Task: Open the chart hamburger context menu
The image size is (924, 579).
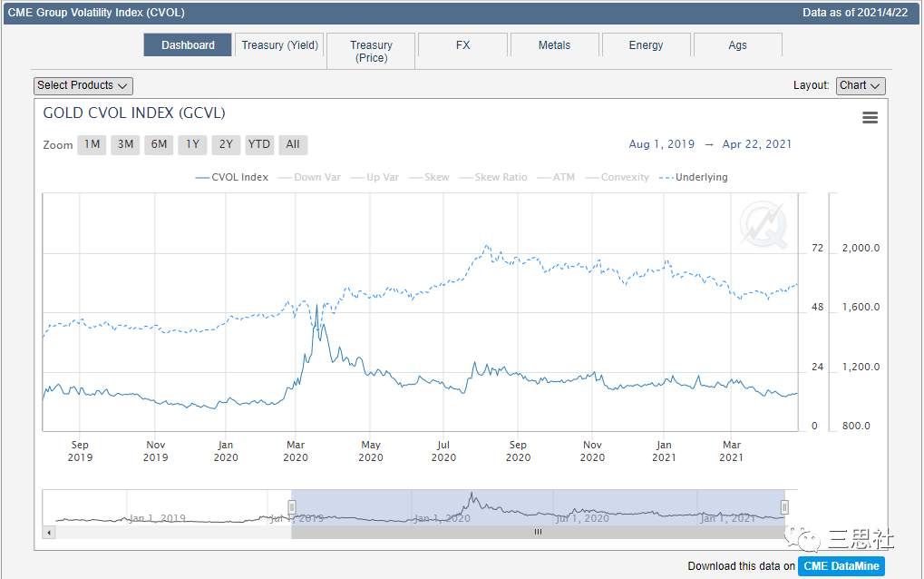Action: (870, 117)
